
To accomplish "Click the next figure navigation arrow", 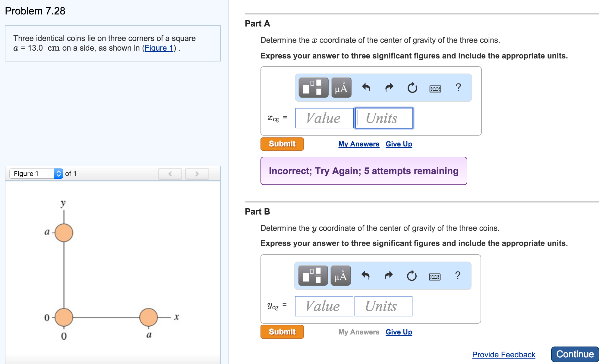I will [197, 174].
